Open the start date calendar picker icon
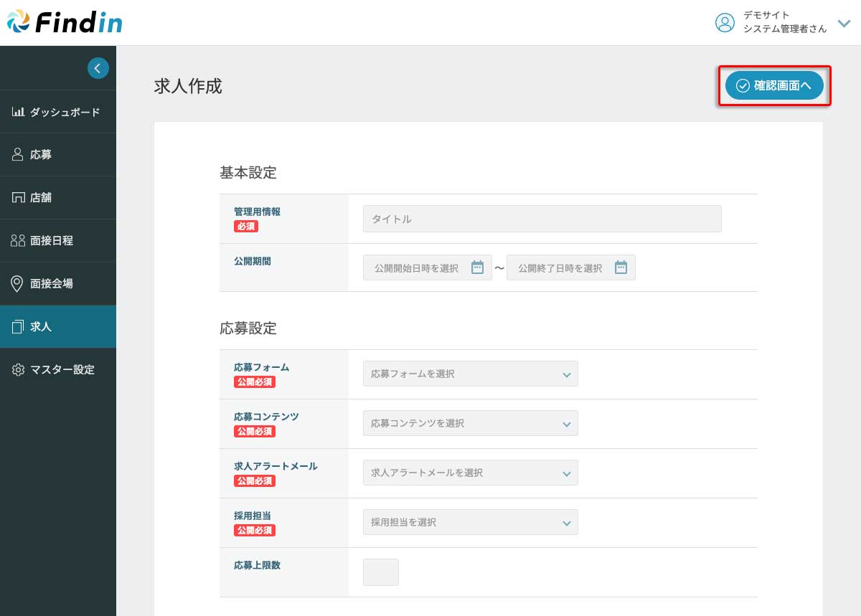 click(x=477, y=267)
